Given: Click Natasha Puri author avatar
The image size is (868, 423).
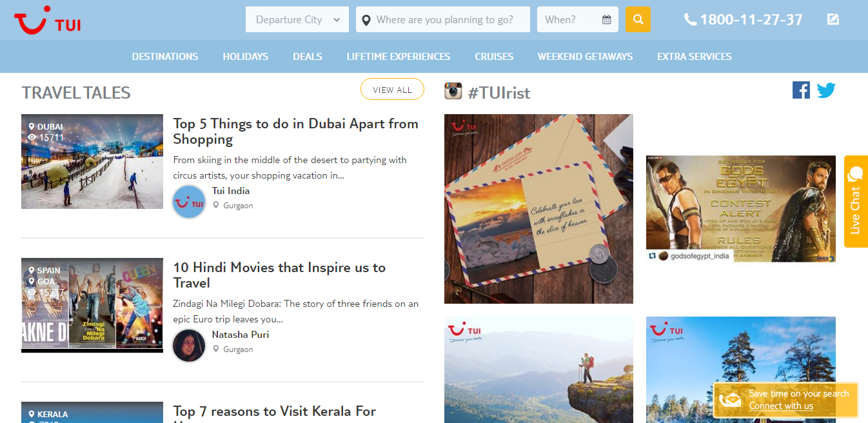Looking at the screenshot, I should coord(189,346).
